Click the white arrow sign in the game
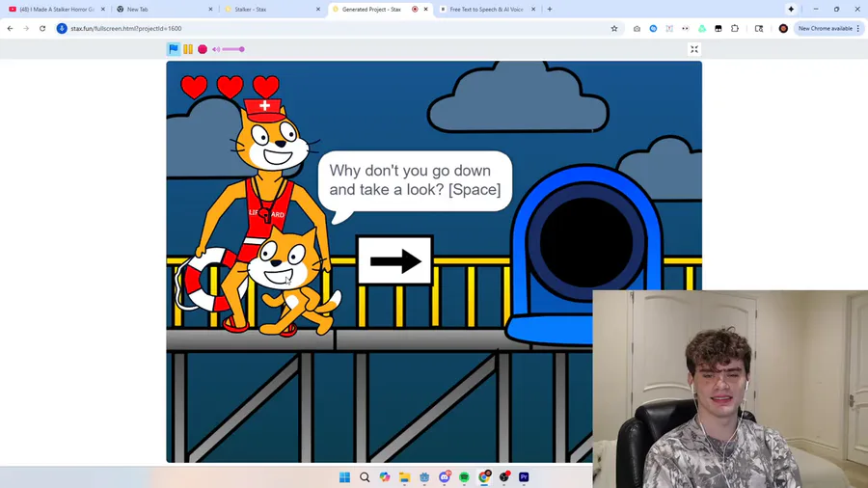Image resolution: width=868 pixels, height=488 pixels. pyautogui.click(x=394, y=260)
